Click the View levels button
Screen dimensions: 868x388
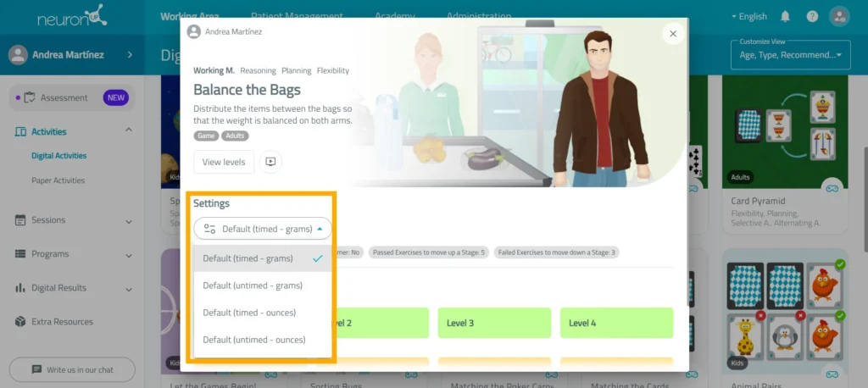224,162
